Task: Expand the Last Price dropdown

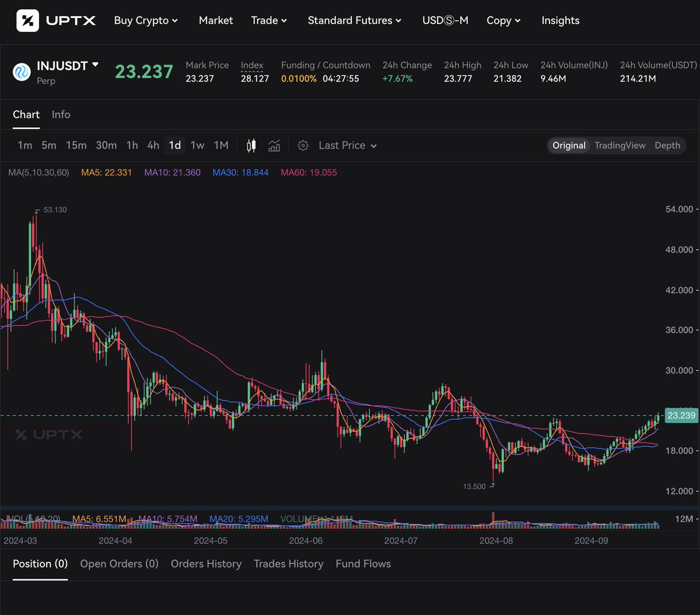Action: 346,145
